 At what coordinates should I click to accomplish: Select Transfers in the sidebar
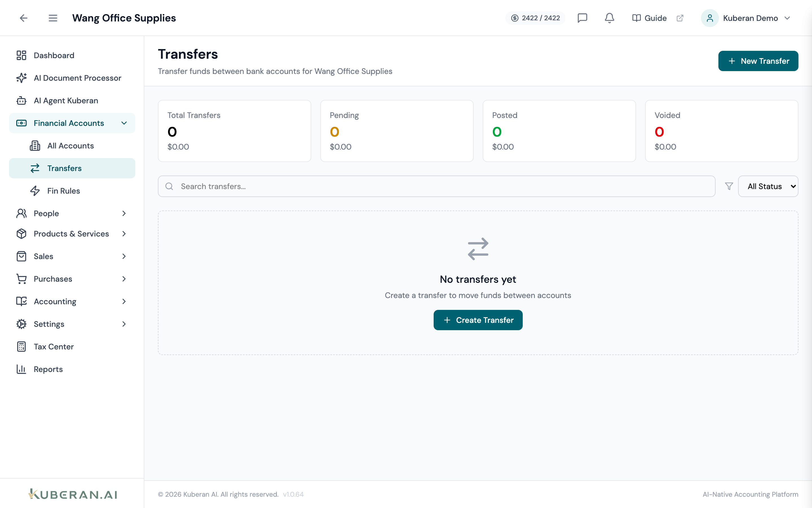(x=72, y=168)
